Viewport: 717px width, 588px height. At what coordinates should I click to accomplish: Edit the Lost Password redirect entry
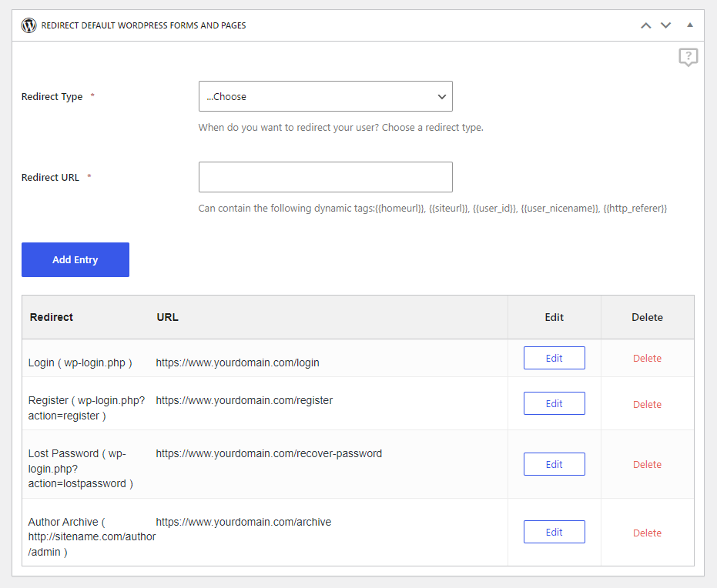coord(555,464)
